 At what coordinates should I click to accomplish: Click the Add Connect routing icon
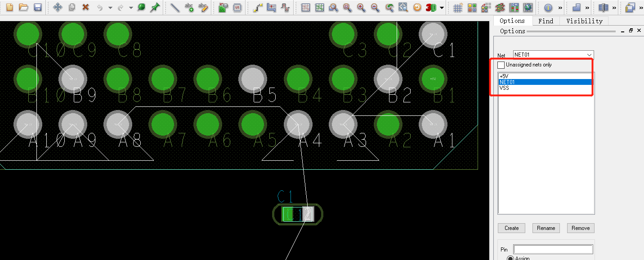(x=258, y=8)
